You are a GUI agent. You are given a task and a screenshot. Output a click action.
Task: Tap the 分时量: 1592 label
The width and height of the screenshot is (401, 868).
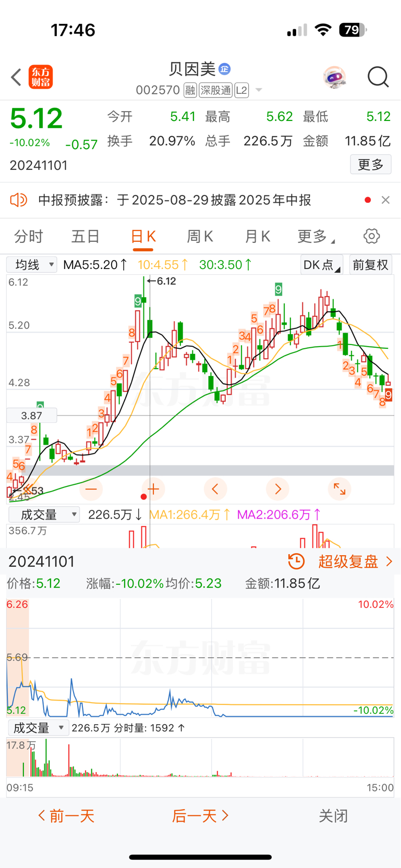point(150,728)
